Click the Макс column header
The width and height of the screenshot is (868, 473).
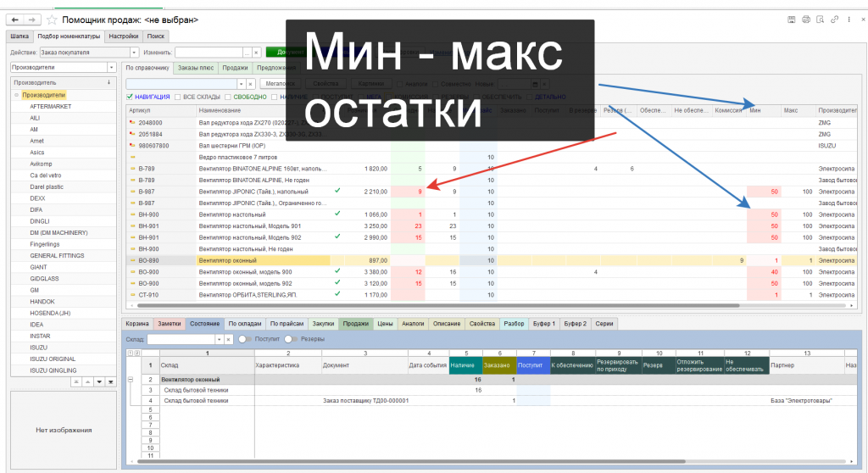coord(797,110)
